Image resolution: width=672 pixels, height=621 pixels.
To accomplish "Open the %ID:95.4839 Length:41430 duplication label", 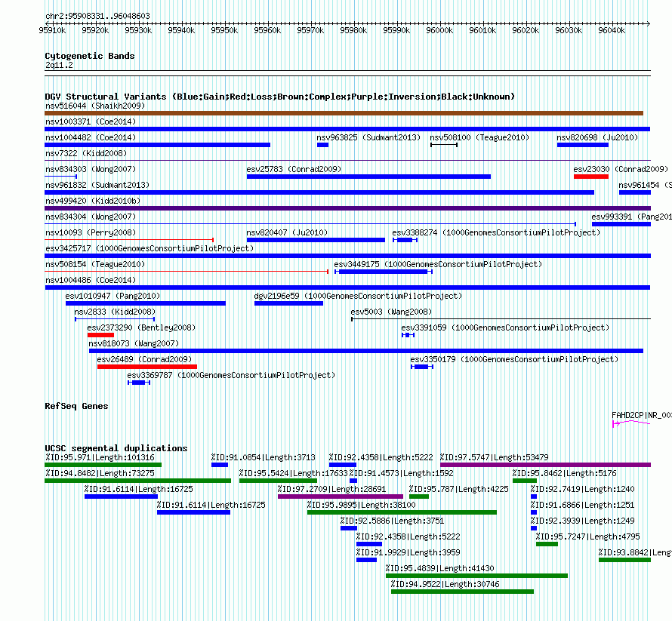I will point(439,568).
